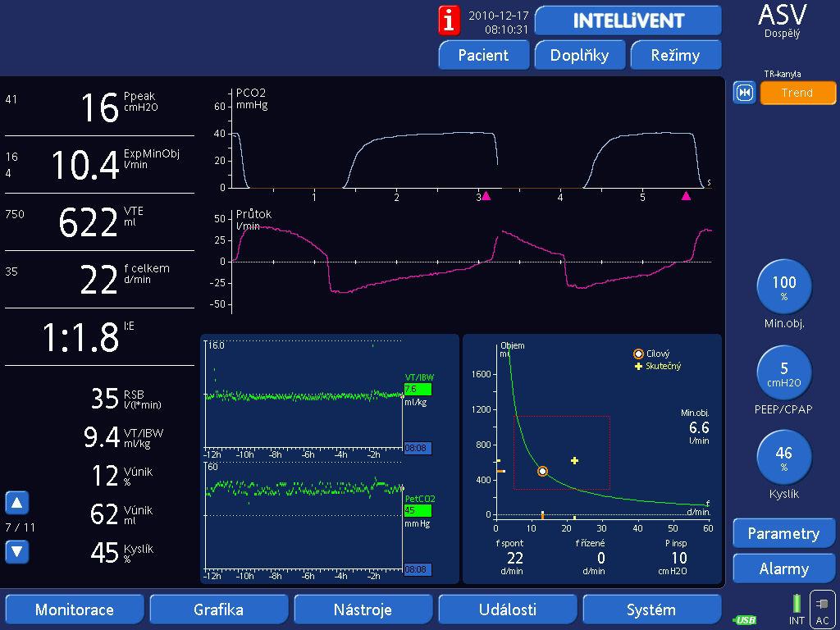840x630 pixels.
Task: Select the Ppeak 16 cmH2O value
Action: 99,107
